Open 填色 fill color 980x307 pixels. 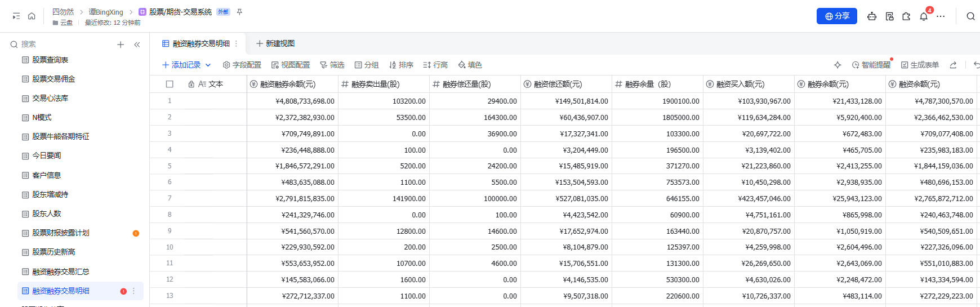[x=470, y=65]
